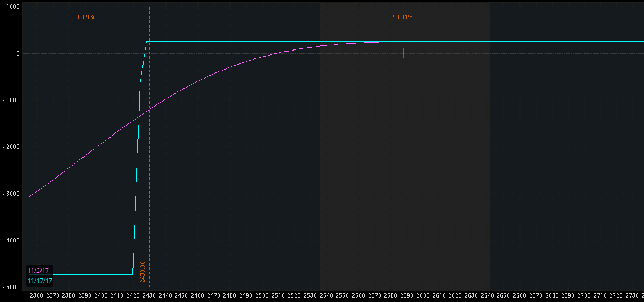The image size is (644, 302).
Task: Click the 2590 price on the horizontal axis
Action: pos(407,295)
